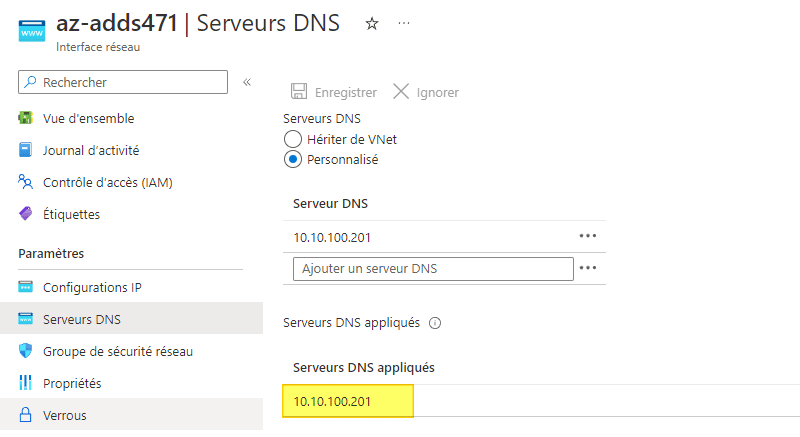Open Configurations IP settings page

pyautogui.click(x=92, y=287)
